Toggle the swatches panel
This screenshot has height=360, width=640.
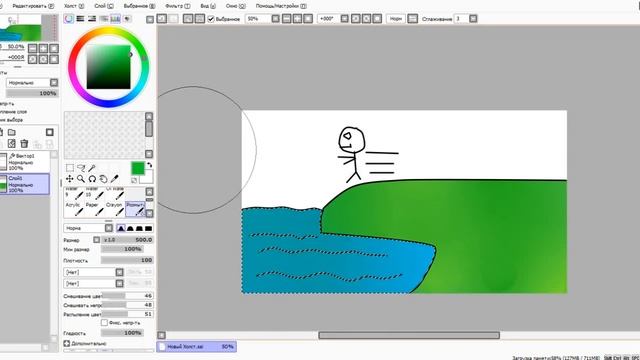pos(116,19)
